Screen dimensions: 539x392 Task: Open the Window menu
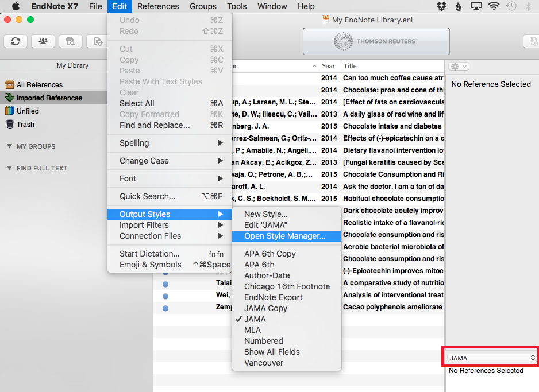(x=272, y=6)
